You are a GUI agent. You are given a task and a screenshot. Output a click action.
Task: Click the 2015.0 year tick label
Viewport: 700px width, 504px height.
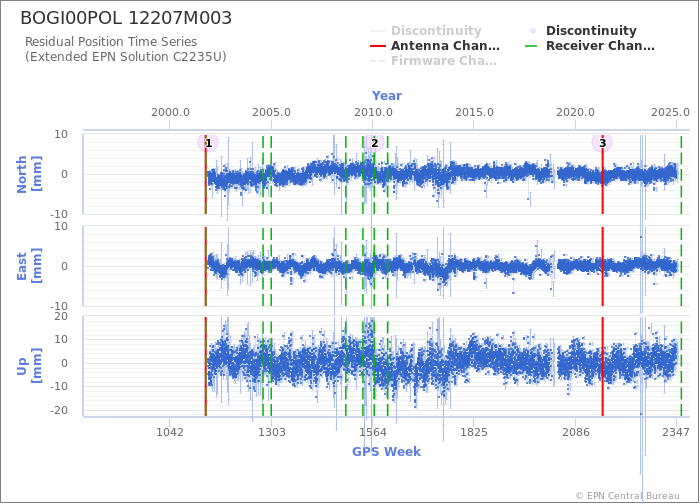(475, 112)
